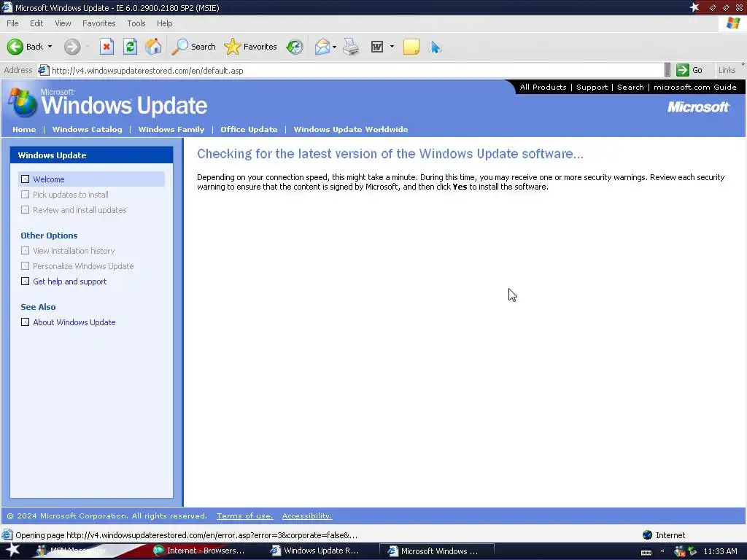747x560 pixels.
Task: Go to Home page house icon
Action: coord(153,47)
